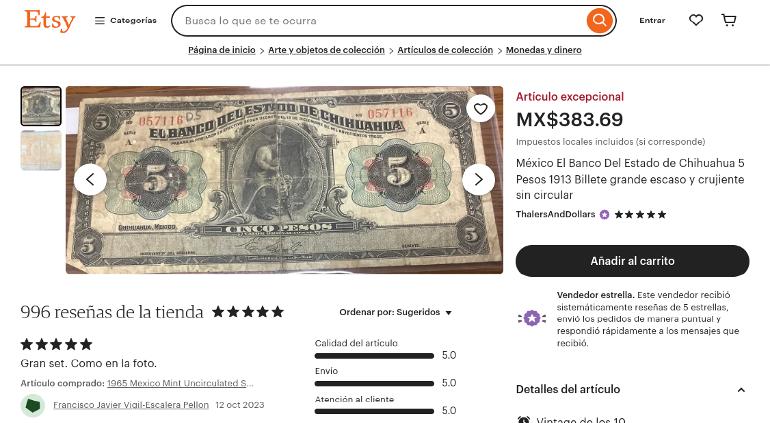Select the first banknote thumbnail

coord(41,106)
